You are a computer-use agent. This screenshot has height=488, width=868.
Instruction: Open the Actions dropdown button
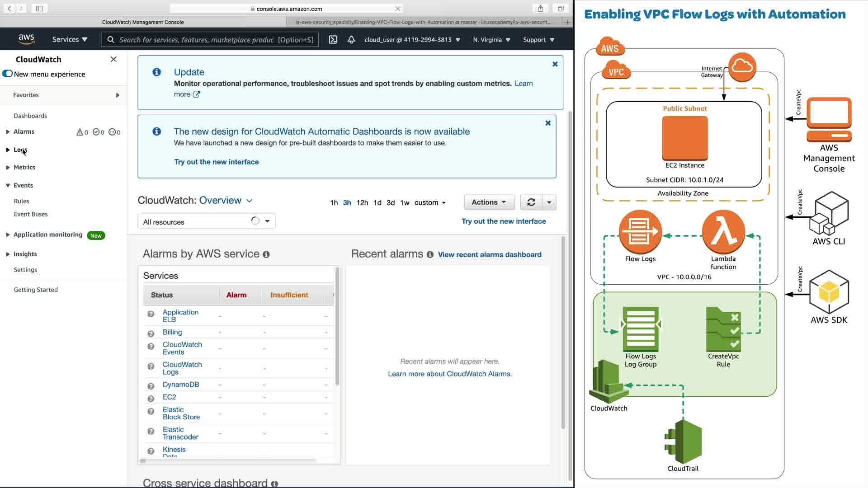point(489,202)
